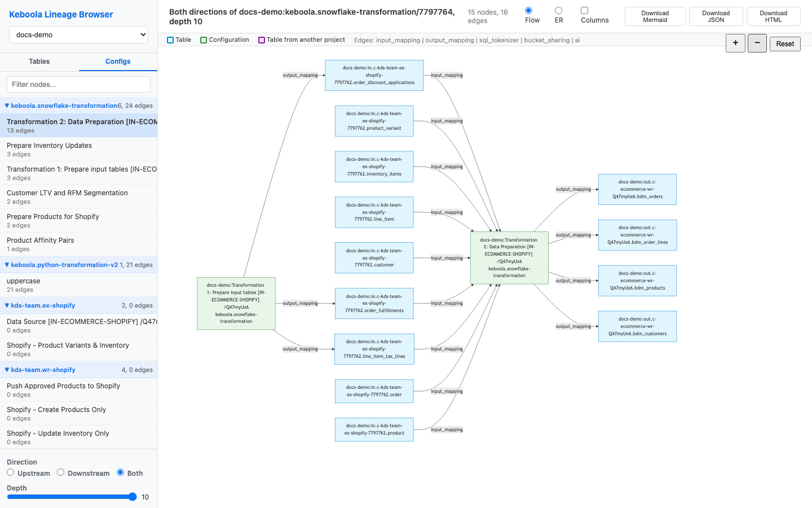Click the green Configuration legend square
This screenshot has width=812, height=508.
point(204,40)
